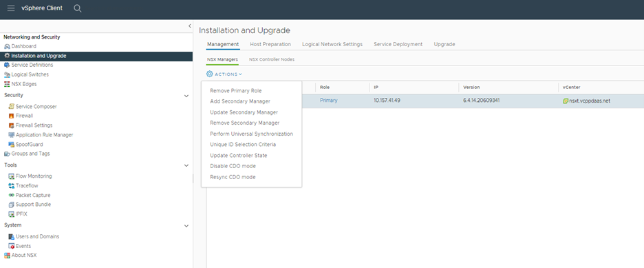Screen dimensions: 644x268
Task: Click the Firewall icon
Action: click(12, 116)
